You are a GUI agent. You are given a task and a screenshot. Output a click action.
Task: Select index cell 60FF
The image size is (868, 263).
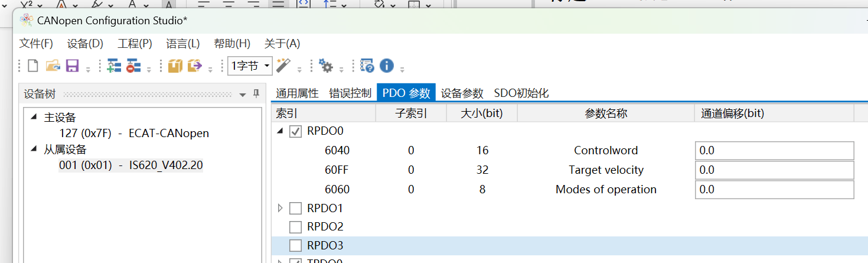click(x=337, y=170)
